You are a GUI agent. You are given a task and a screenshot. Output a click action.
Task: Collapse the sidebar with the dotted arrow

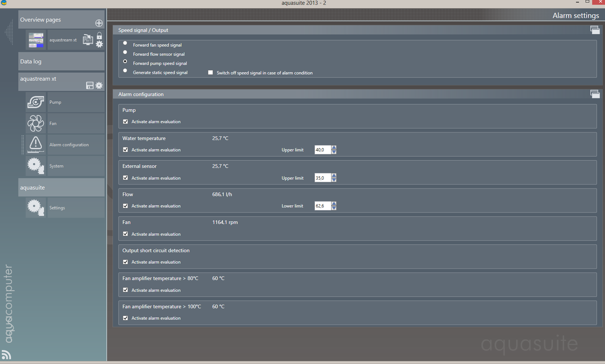click(9, 32)
